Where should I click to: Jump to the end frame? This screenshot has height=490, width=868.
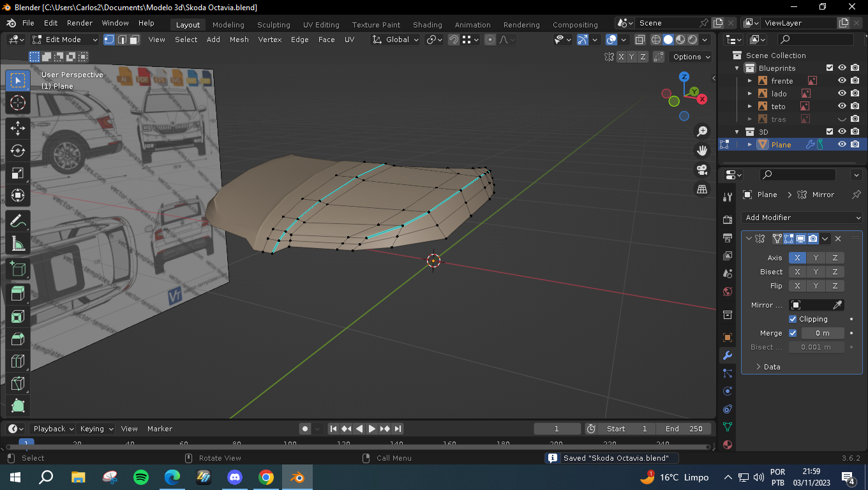click(x=398, y=429)
